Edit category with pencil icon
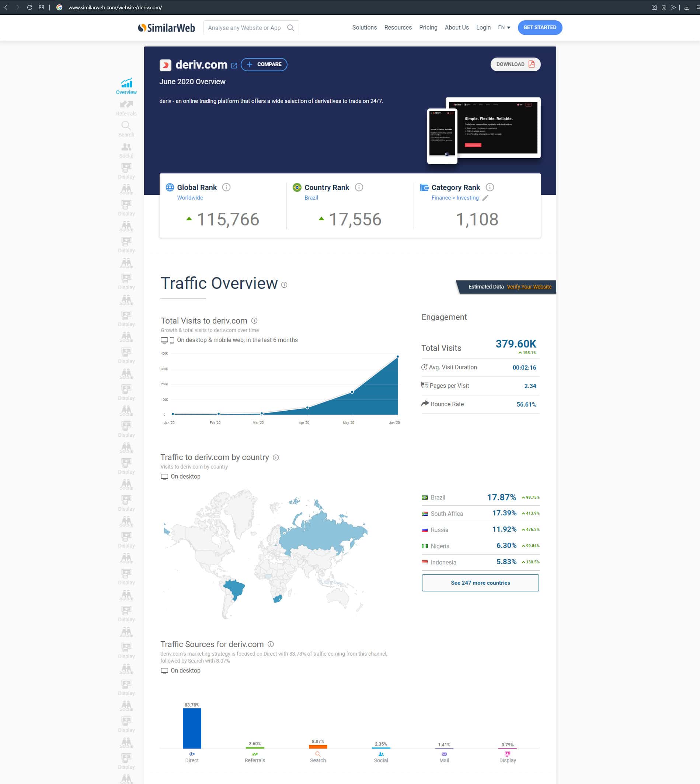Screen dimensions: 700x784 [x=485, y=198]
